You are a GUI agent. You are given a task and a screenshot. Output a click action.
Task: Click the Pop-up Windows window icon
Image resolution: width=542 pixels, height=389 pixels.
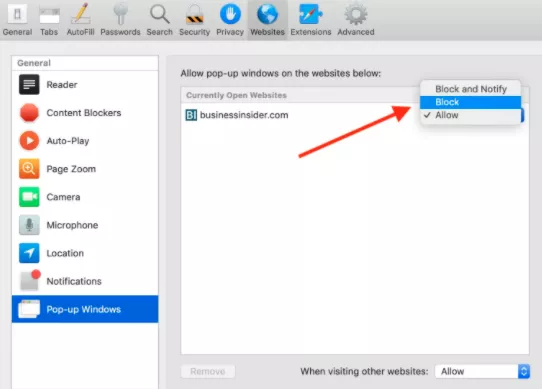[29, 309]
